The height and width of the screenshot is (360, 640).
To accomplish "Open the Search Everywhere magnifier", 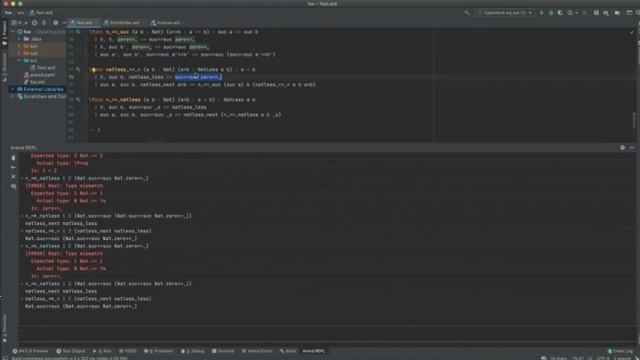I will tap(638, 13).
